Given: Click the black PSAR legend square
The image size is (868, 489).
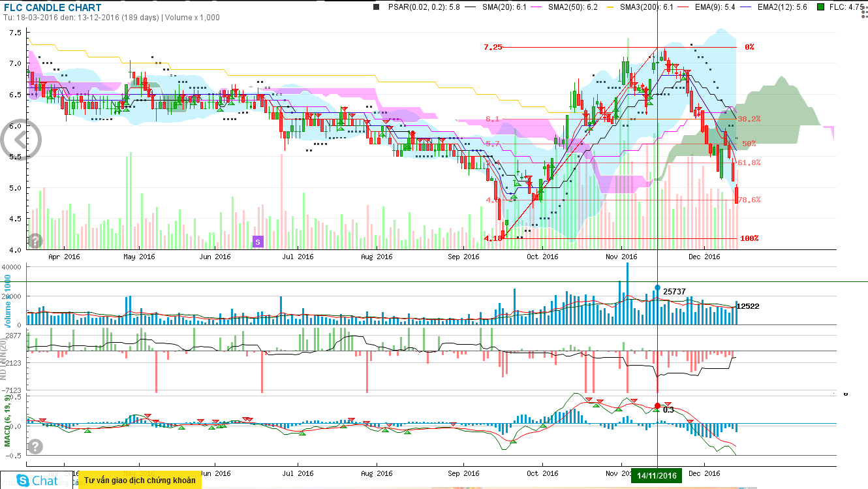Looking at the screenshot, I should tap(375, 7).
